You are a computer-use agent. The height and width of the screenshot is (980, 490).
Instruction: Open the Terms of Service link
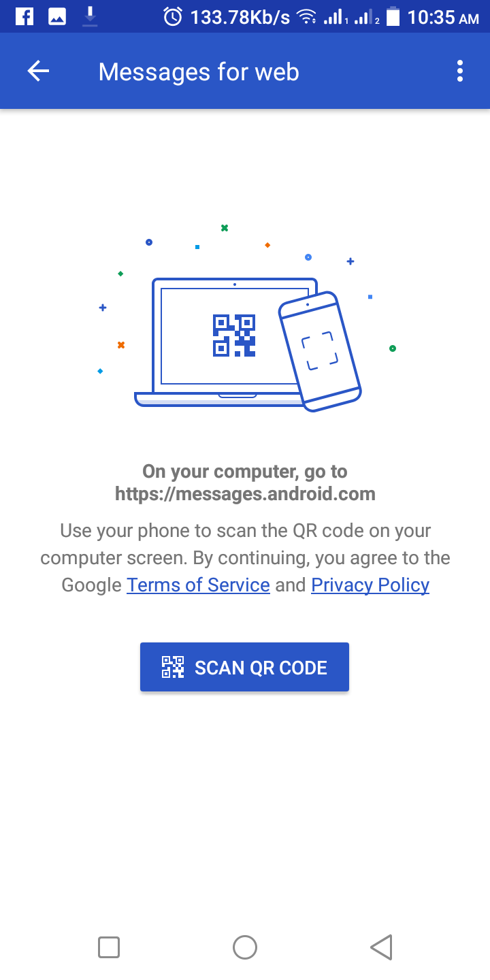[198, 585]
